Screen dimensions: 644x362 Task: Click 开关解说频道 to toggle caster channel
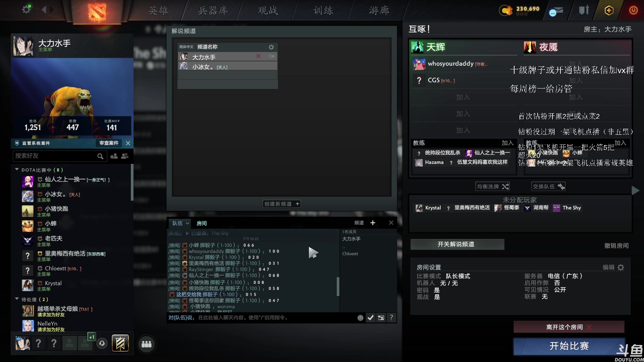[458, 244]
